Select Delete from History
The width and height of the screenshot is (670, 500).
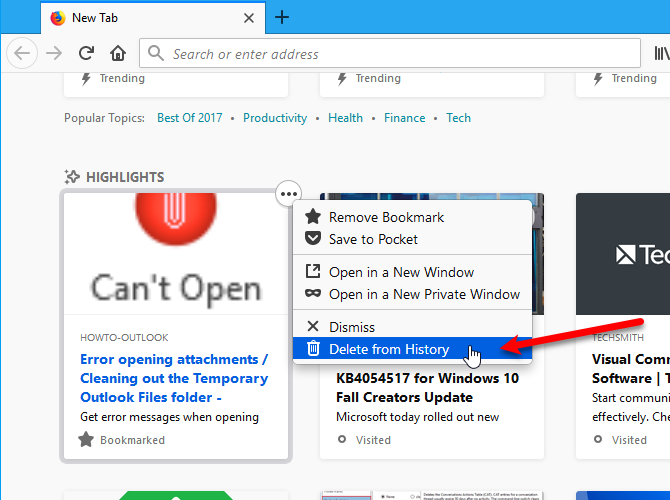pyautogui.click(x=412, y=349)
